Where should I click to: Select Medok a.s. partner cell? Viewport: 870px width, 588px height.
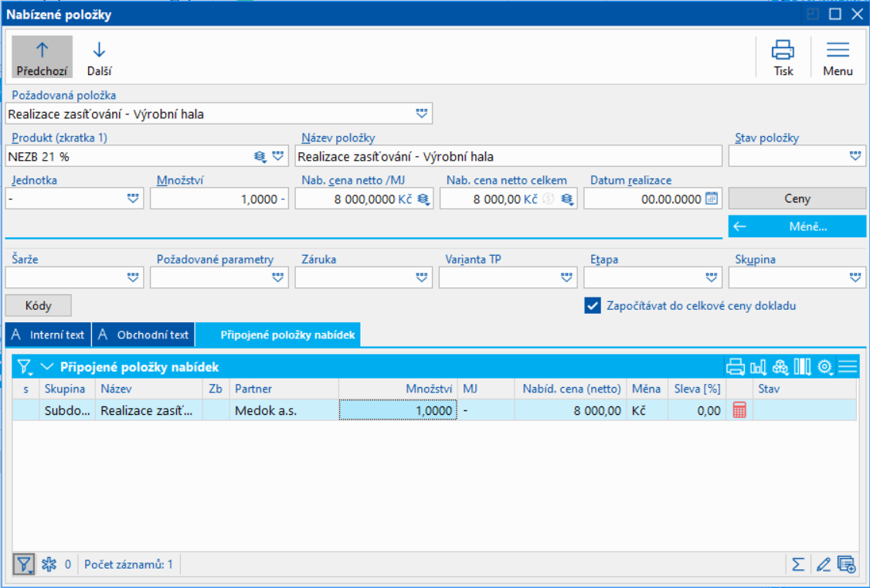tap(284, 410)
